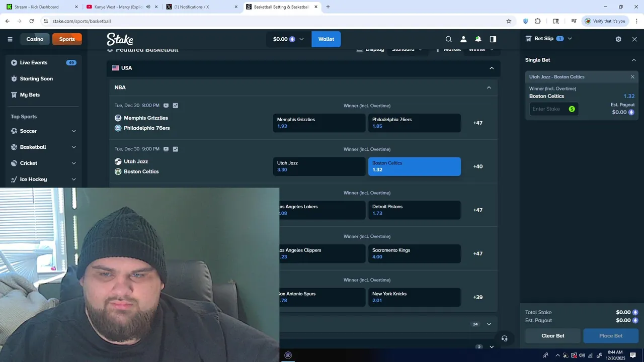Image resolution: width=644 pixels, height=362 pixels.
Task: Open Chrome extensions puzzle icon
Action: (538, 21)
